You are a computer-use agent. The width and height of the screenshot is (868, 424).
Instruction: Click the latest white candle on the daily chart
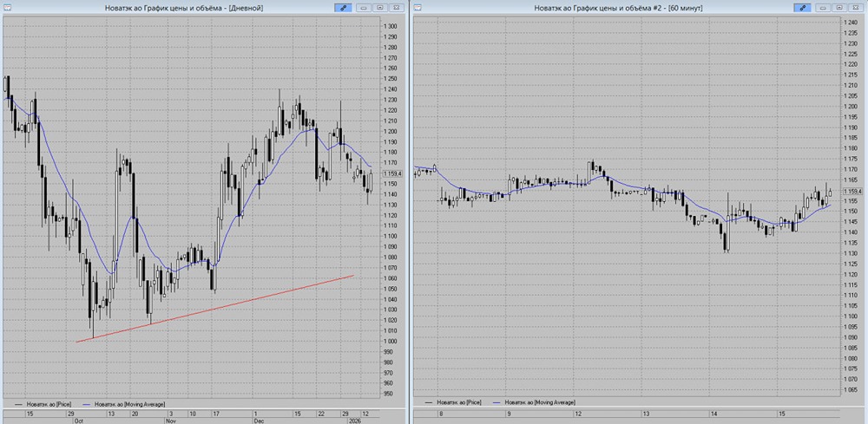371,180
